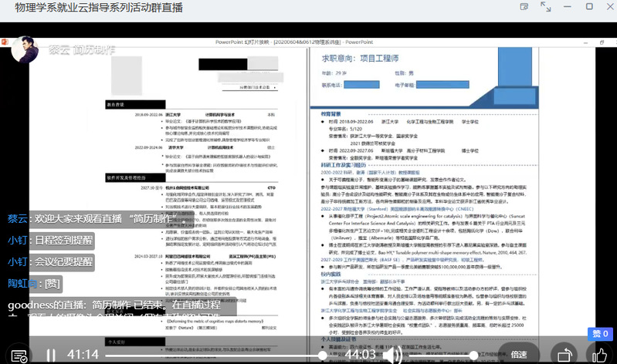The width and height of the screenshot is (617, 364).
Task: Click the 赞 0 like counter badge
Action: (598, 333)
